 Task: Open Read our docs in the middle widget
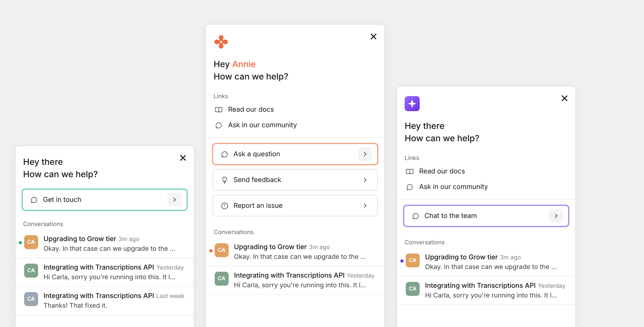coord(251,110)
